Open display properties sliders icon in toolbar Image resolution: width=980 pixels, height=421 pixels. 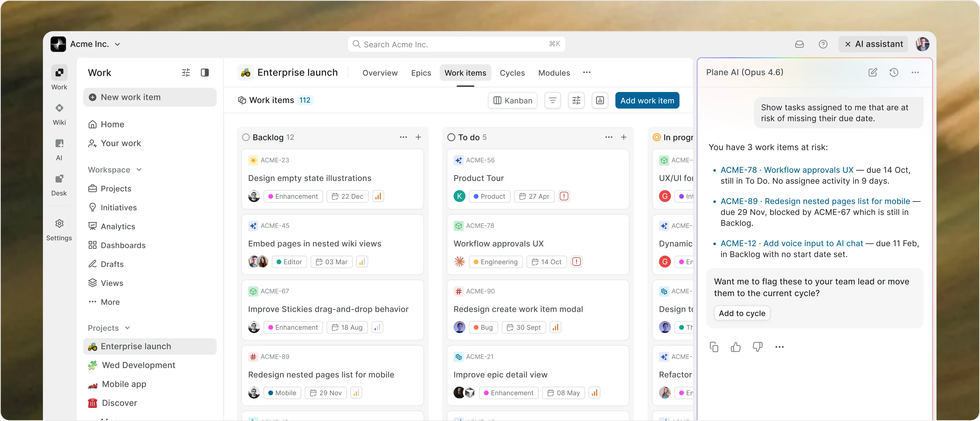coord(576,100)
